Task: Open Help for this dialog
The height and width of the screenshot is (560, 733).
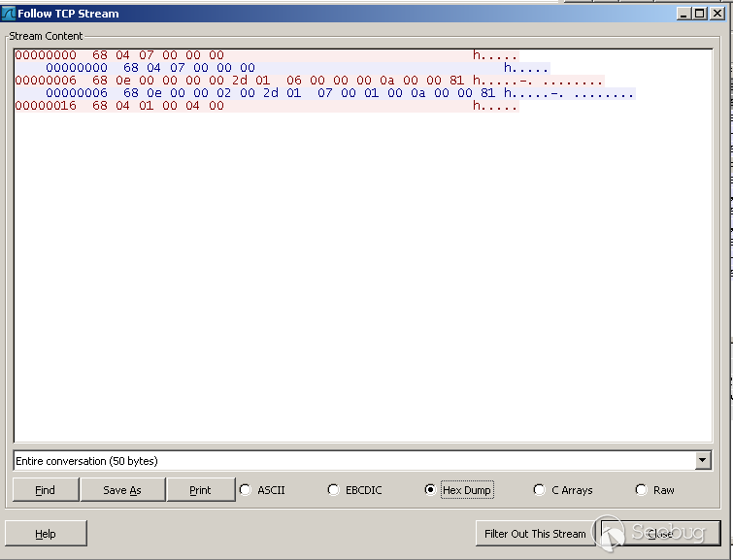Action: pyautogui.click(x=46, y=534)
